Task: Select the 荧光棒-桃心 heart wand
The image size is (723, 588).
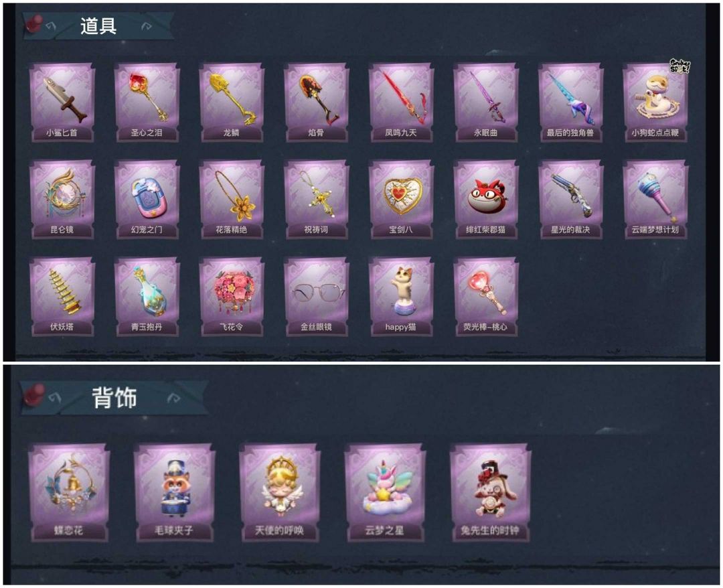Action: tap(485, 297)
